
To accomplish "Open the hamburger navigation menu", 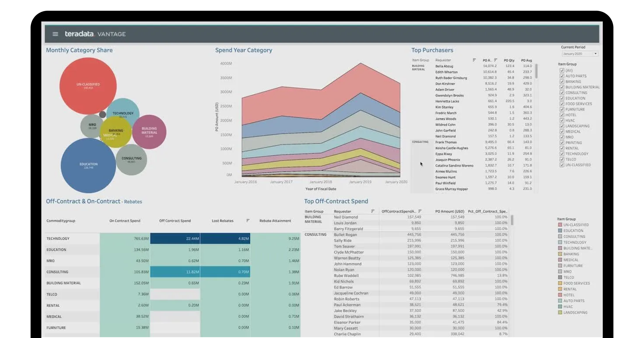I will (55, 34).
